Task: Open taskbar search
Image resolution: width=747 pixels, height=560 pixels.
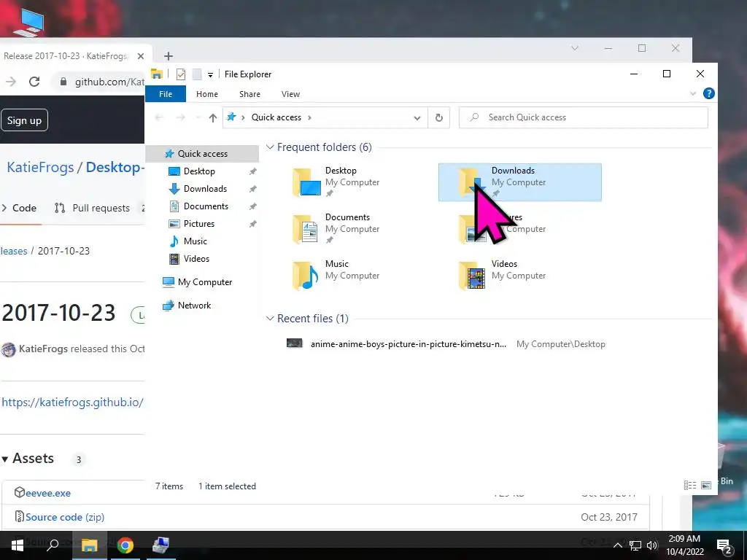Action: (53, 545)
